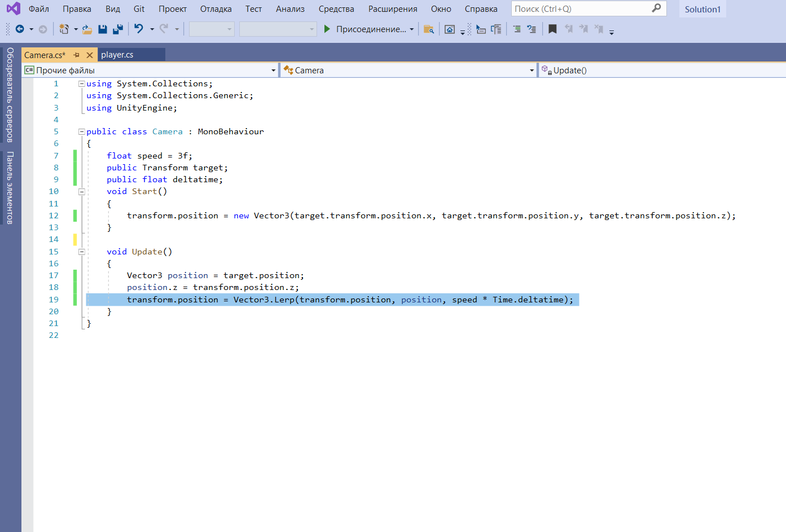Clear all bookmarks icon
Viewport: 786px width, 532px height.
(x=599, y=29)
